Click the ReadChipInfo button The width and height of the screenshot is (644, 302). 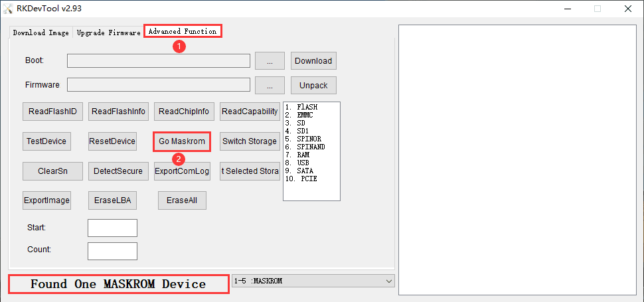[x=183, y=111]
